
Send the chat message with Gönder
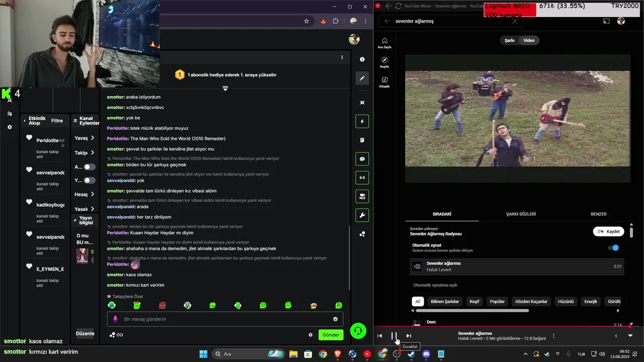pyautogui.click(x=331, y=335)
